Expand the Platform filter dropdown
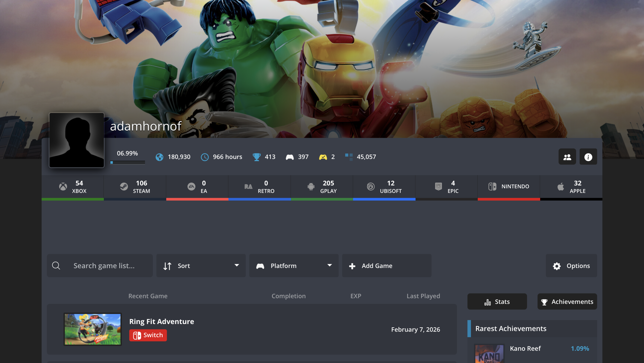Screen dimensions: 644x363 [x=294, y=265]
